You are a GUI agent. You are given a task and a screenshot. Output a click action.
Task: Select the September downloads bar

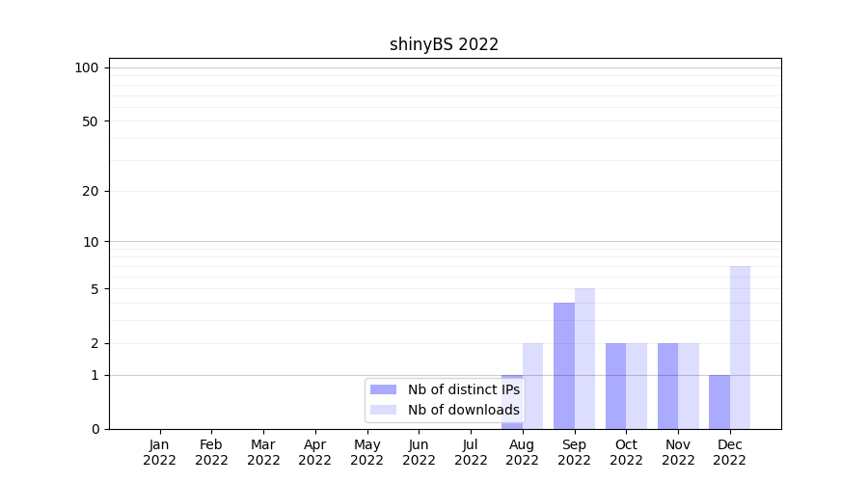click(584, 359)
